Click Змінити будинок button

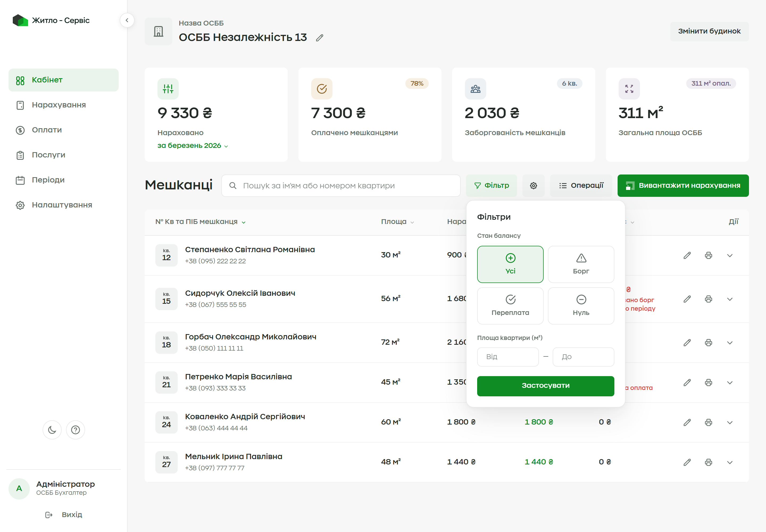709,31
